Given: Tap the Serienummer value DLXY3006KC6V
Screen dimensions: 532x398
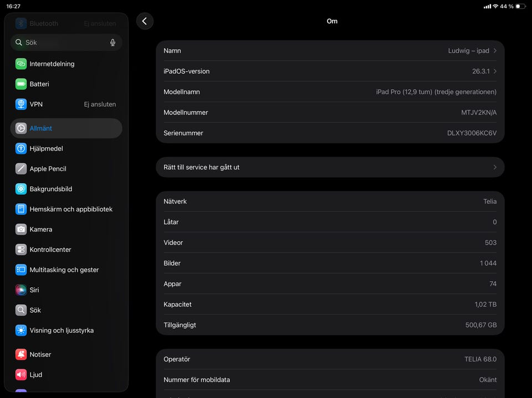Looking at the screenshot, I should coord(472,133).
